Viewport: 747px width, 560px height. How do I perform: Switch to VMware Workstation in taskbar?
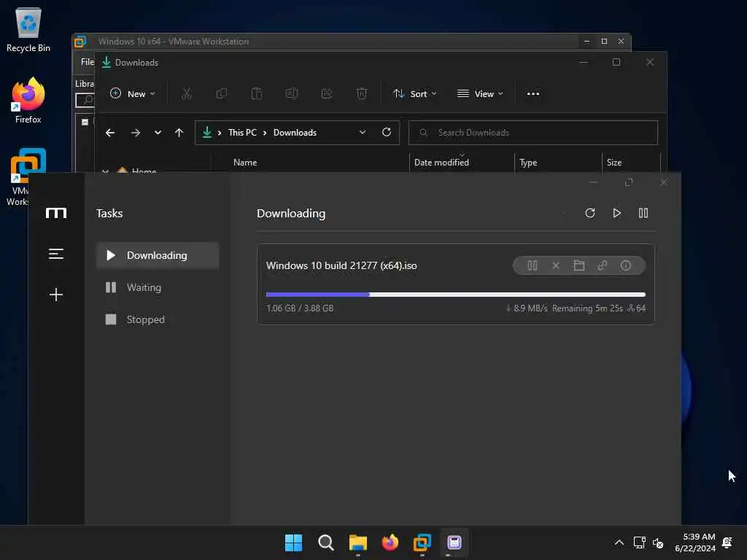(x=422, y=542)
